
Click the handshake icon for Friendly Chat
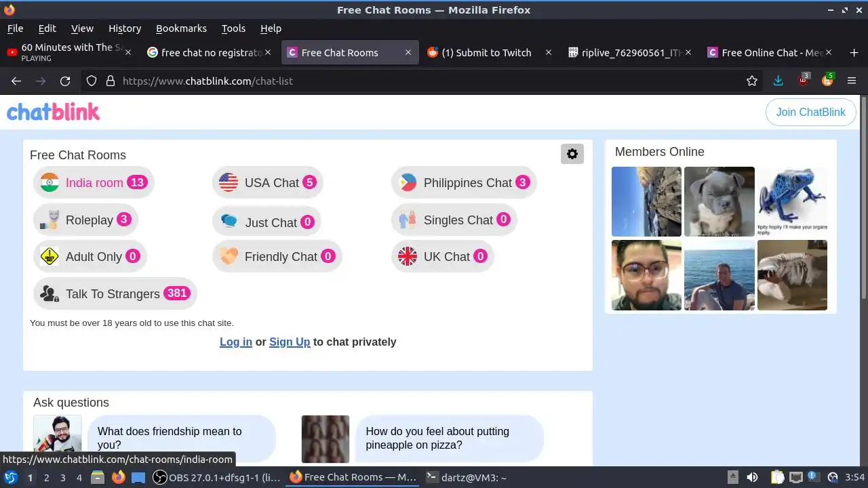click(x=229, y=256)
